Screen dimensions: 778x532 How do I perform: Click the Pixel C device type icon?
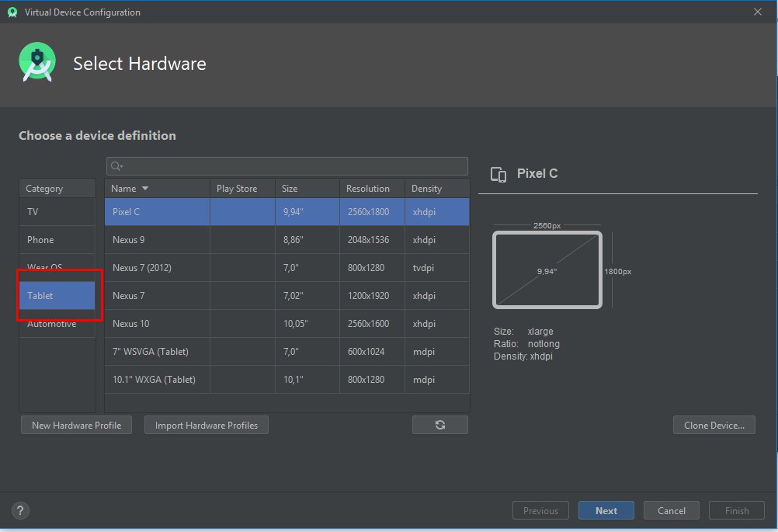click(498, 174)
